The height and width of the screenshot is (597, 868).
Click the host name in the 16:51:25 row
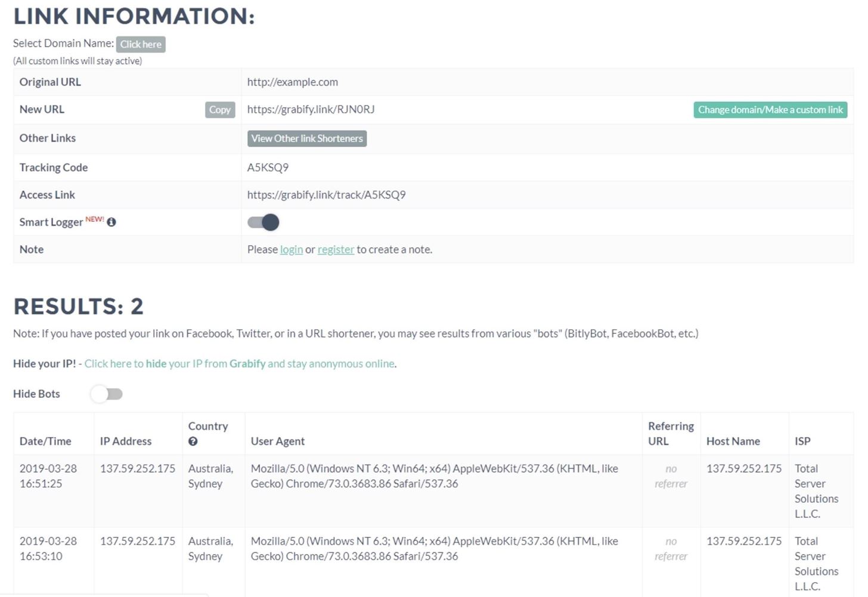tap(744, 469)
